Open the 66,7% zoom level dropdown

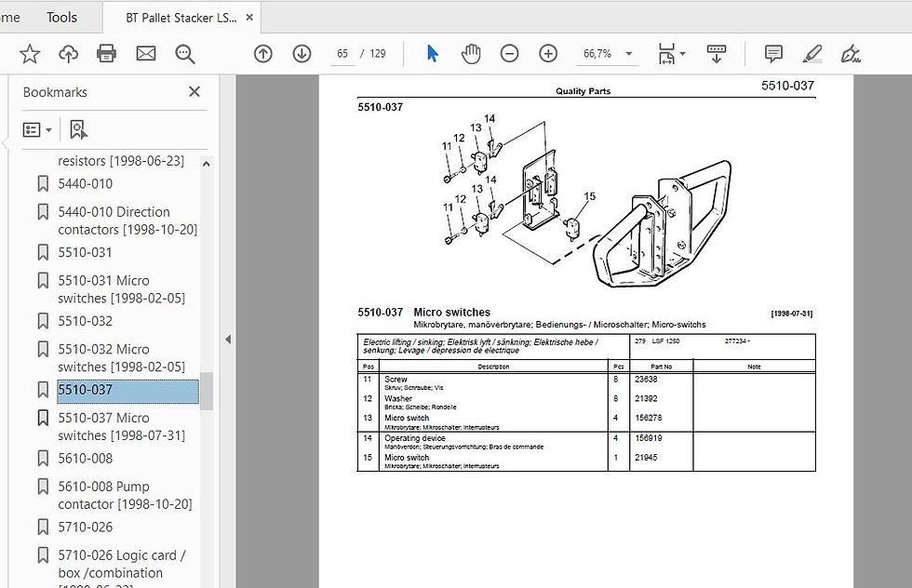tap(607, 54)
